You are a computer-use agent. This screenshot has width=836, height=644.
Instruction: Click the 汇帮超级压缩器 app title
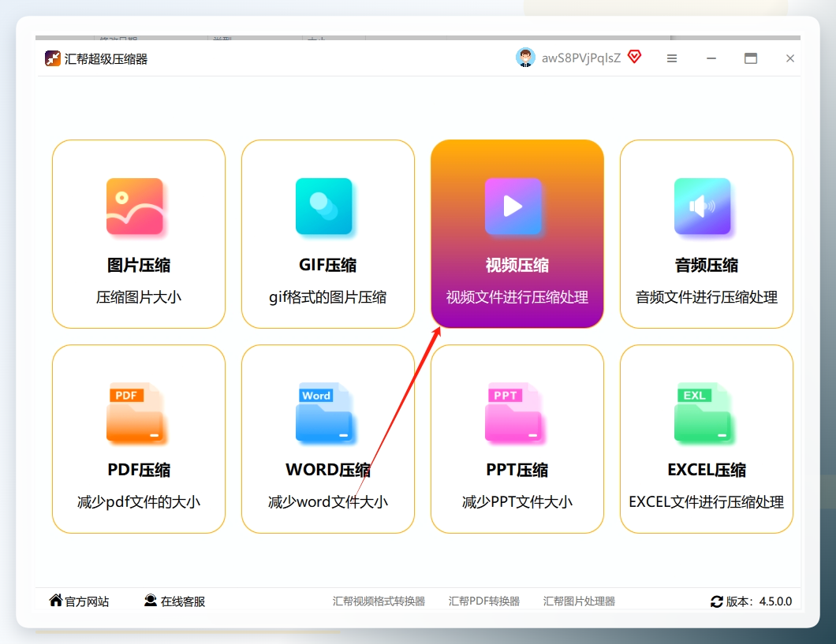click(x=106, y=58)
